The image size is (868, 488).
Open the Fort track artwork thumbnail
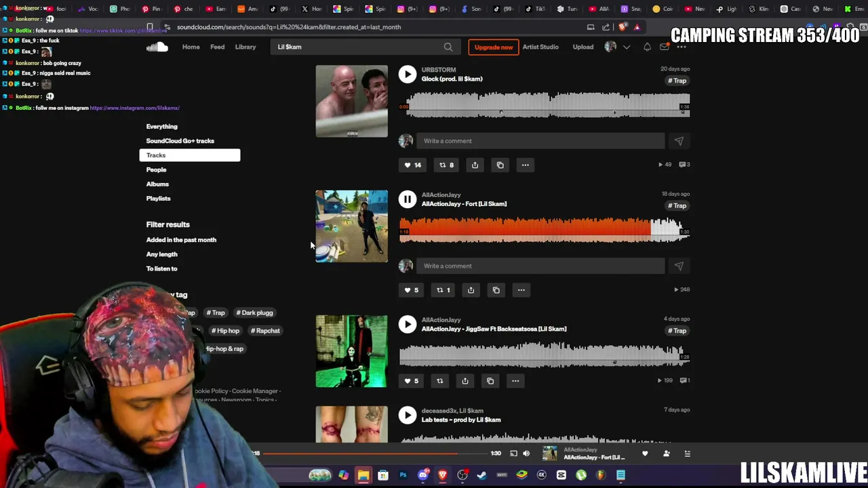pos(351,226)
